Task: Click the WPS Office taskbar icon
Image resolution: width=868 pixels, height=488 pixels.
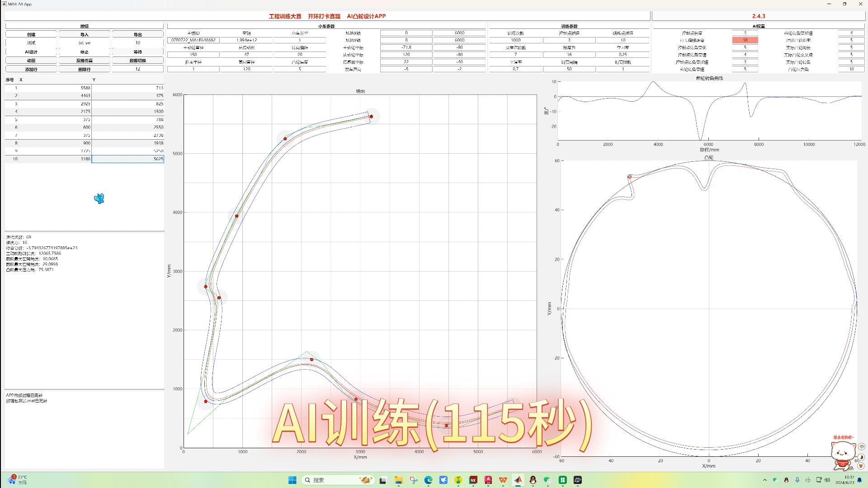Action: click(x=503, y=480)
